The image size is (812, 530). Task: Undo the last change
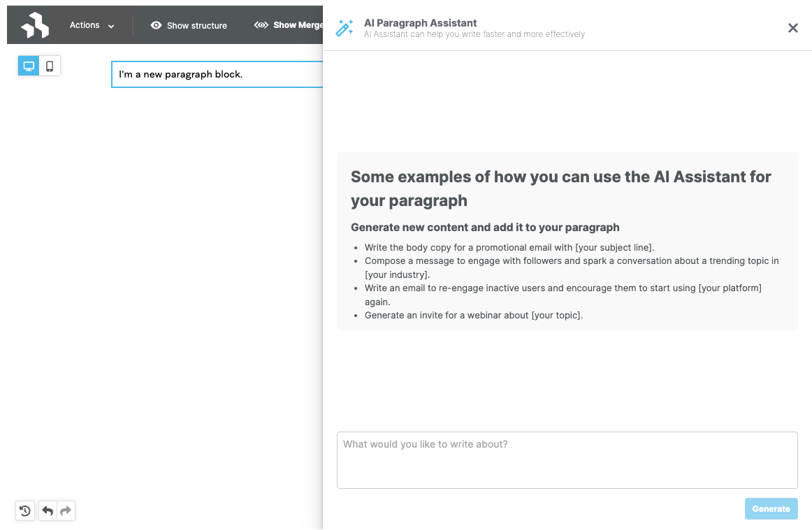tap(48, 511)
